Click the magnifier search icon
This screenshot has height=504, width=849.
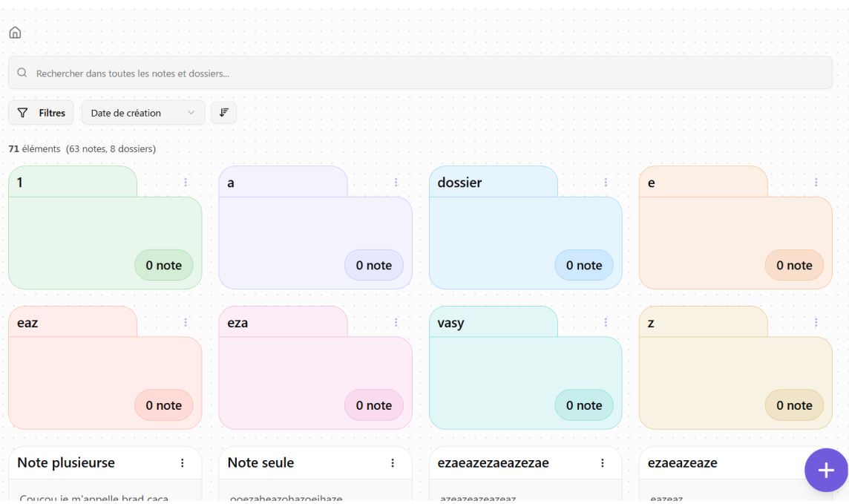point(22,73)
